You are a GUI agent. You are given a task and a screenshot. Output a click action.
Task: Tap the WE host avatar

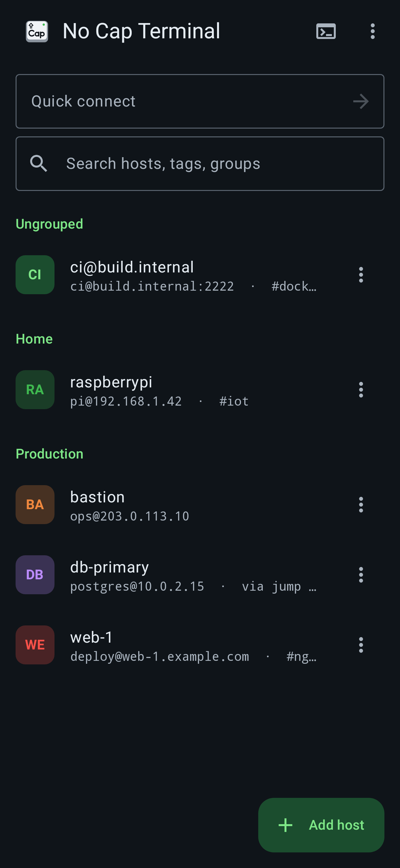tap(35, 645)
